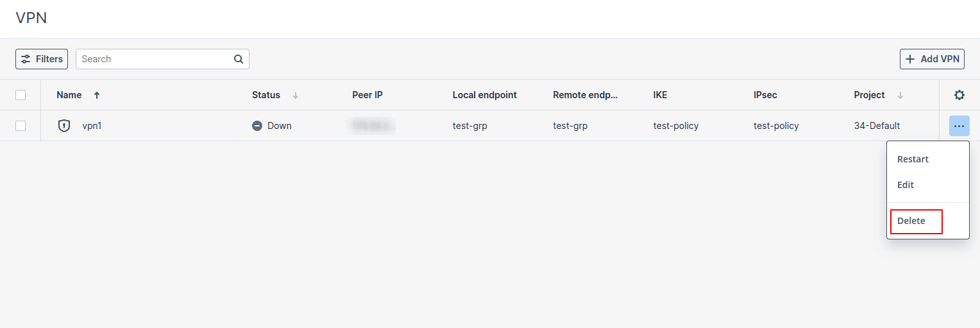Screen dimensions: 980x328
Task: Focus the Search input field
Action: pyautogui.click(x=154, y=59)
